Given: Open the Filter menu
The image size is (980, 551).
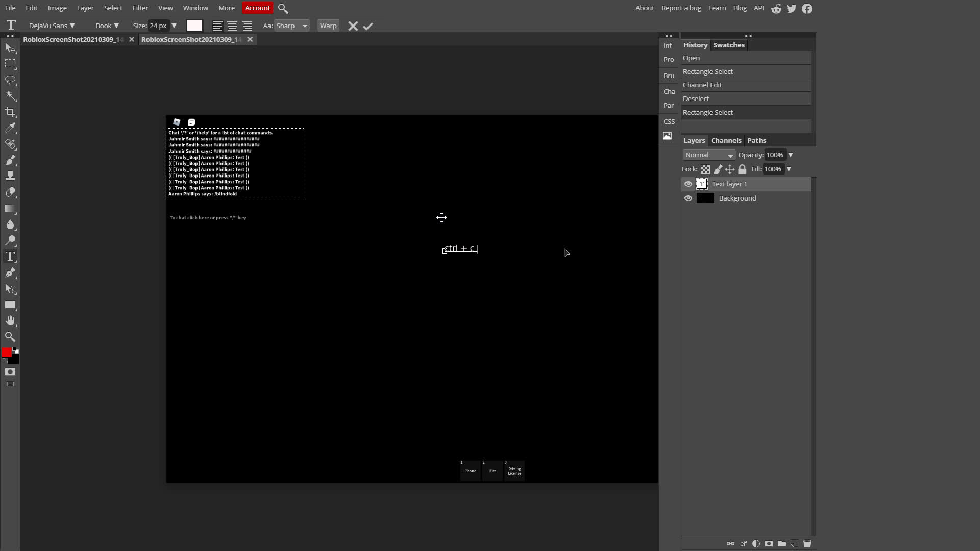Looking at the screenshot, I should click(140, 8).
